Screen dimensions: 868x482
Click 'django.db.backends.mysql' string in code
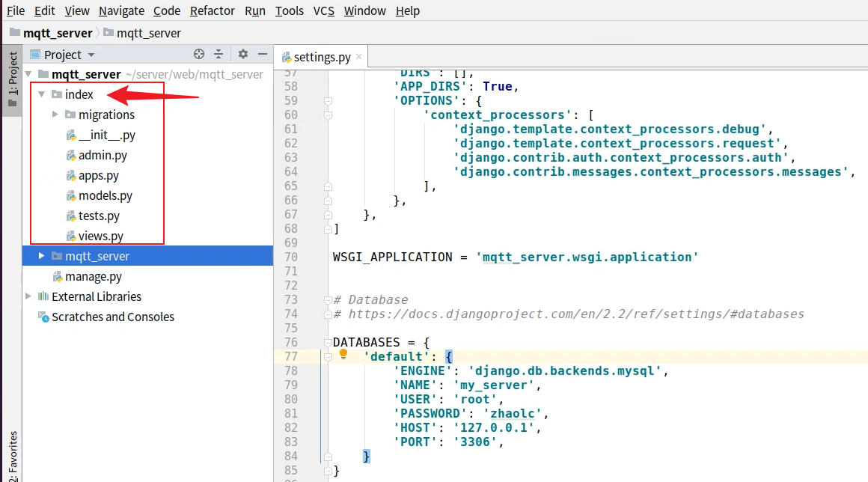[565, 370]
